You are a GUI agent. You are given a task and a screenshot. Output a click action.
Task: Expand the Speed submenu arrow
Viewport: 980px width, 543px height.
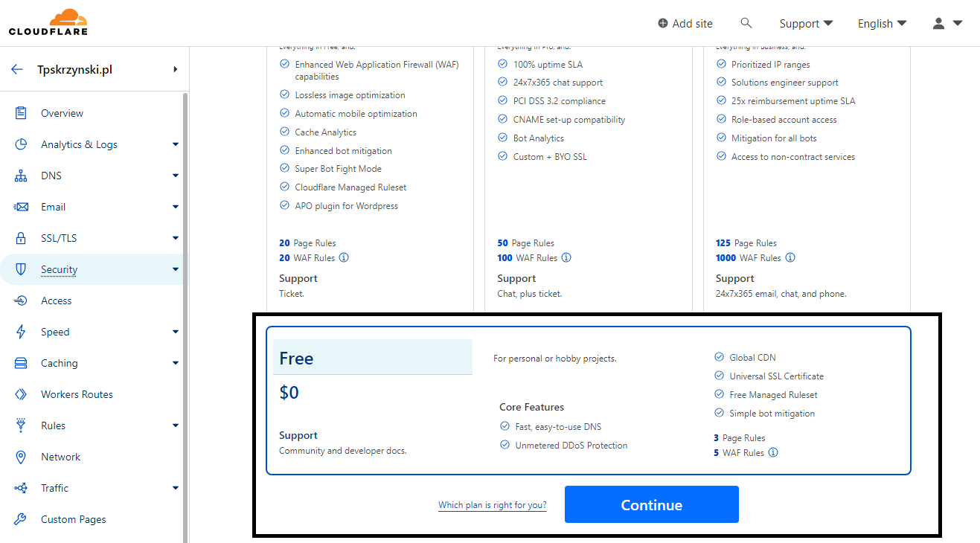pyautogui.click(x=176, y=332)
